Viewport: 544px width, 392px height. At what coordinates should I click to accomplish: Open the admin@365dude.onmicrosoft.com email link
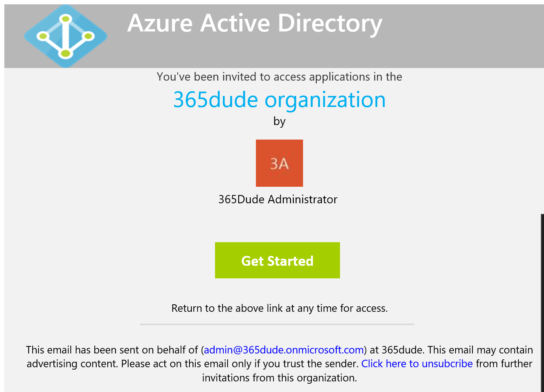point(284,350)
